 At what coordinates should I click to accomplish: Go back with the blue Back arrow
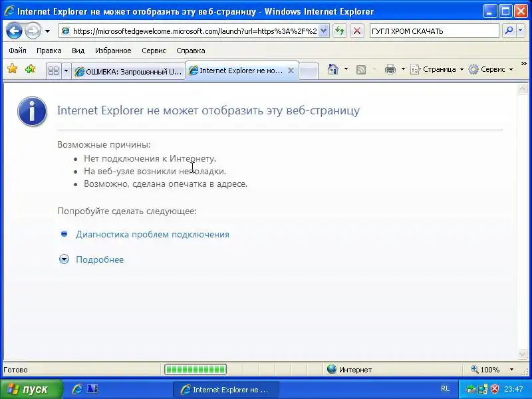click(x=14, y=31)
